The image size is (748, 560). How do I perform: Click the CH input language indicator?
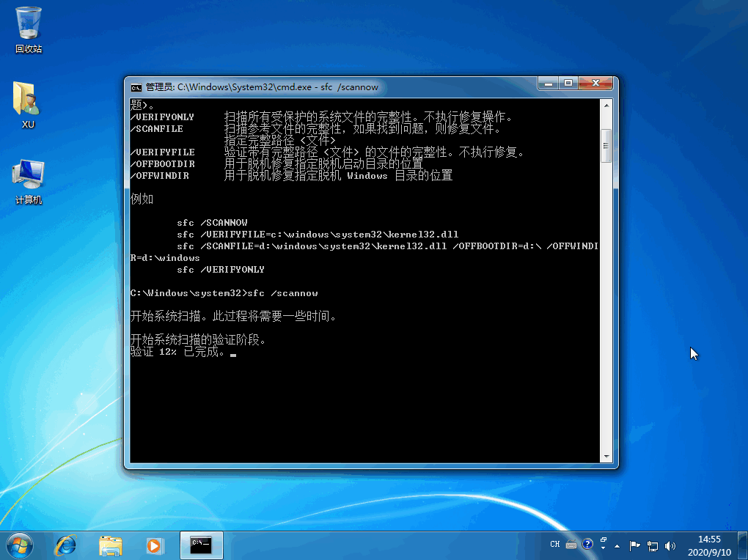pyautogui.click(x=555, y=545)
